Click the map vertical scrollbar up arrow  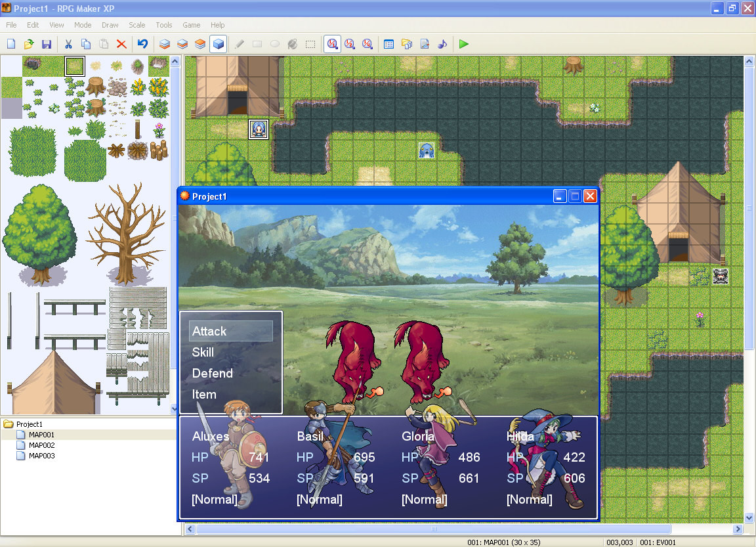click(749, 61)
